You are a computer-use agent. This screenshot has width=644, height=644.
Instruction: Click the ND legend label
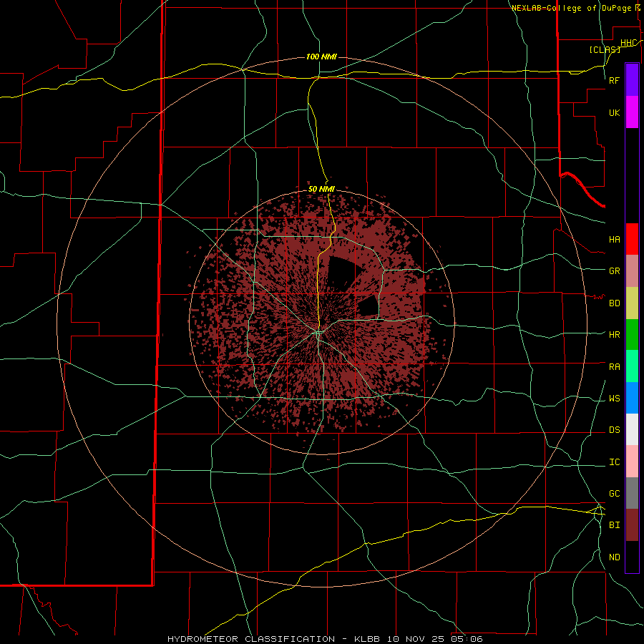(615, 557)
